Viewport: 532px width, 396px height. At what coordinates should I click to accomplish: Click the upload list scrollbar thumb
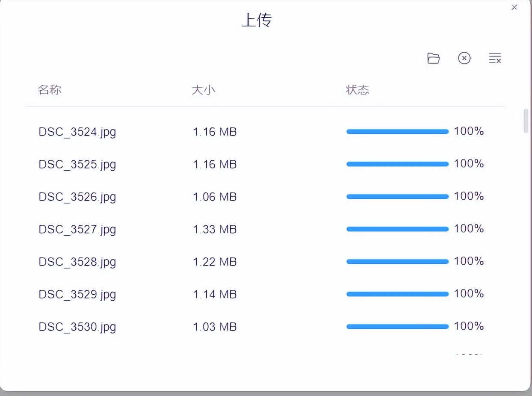(526, 121)
